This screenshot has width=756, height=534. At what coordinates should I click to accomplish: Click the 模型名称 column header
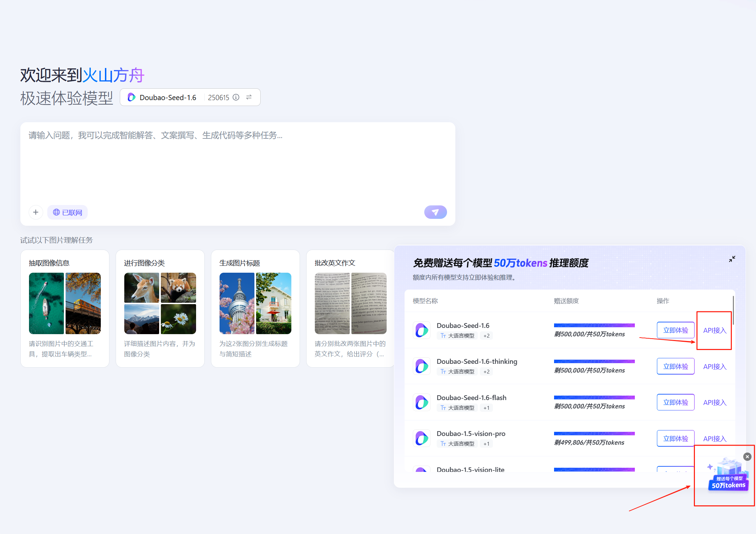(425, 301)
